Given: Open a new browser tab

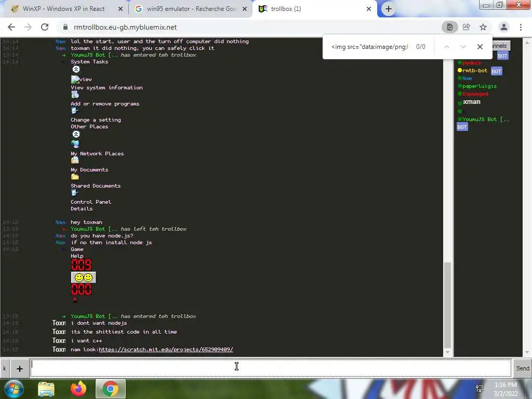Looking at the screenshot, I should click(x=389, y=9).
